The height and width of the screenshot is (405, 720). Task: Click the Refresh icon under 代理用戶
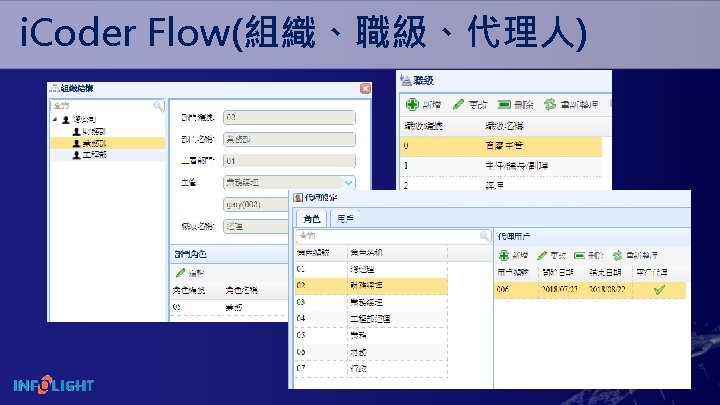[x=618, y=255]
